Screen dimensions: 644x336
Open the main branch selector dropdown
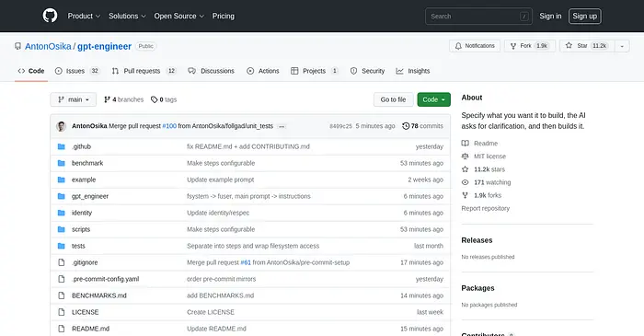73,99
